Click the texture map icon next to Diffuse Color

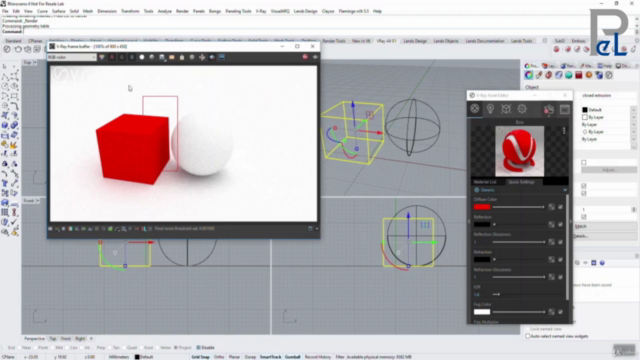tap(552, 207)
